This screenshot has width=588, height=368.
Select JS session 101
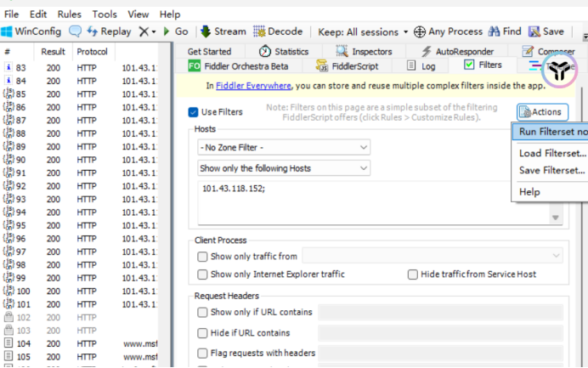81,304
